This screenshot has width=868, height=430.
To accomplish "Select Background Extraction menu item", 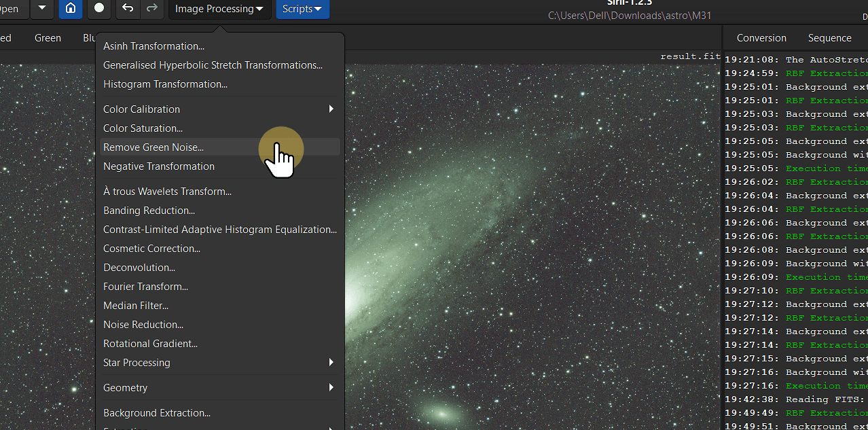I will 157,413.
